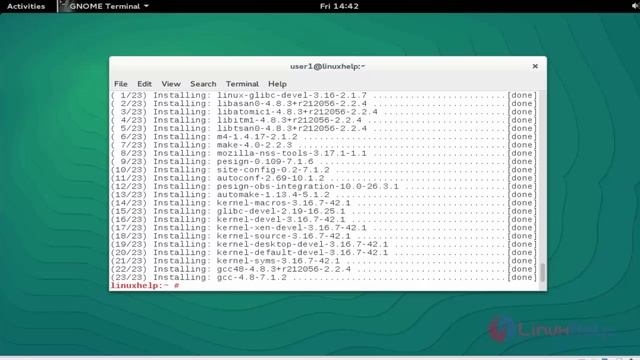The height and width of the screenshot is (360, 640).
Task: Open the Edit menu
Action: [x=144, y=84]
